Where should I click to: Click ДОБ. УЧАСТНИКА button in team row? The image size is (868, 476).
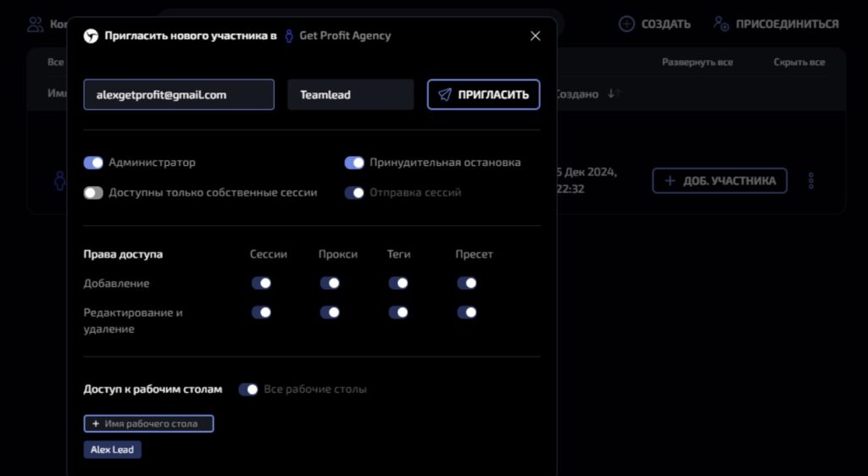[x=719, y=180]
